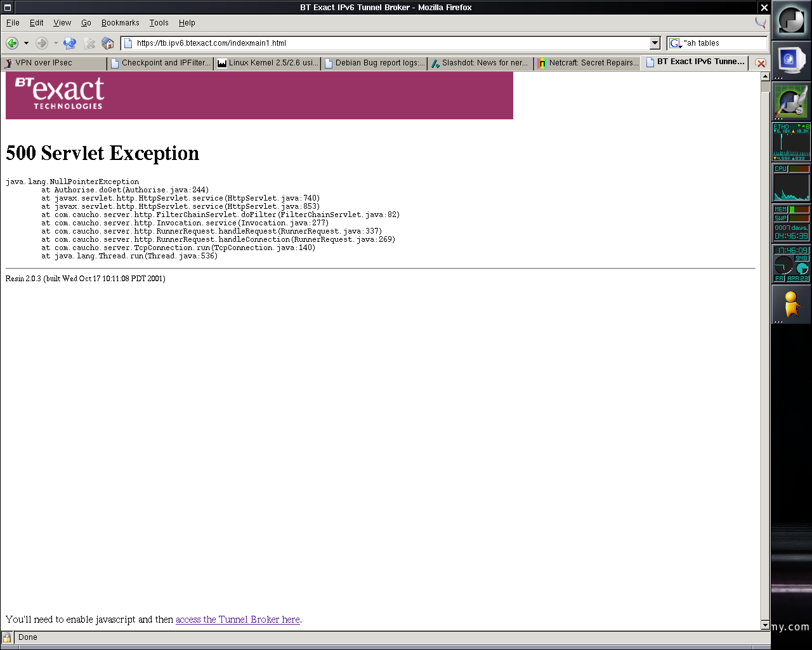Click the grayed-out Stop loading icon
812x650 pixels.
click(x=89, y=43)
